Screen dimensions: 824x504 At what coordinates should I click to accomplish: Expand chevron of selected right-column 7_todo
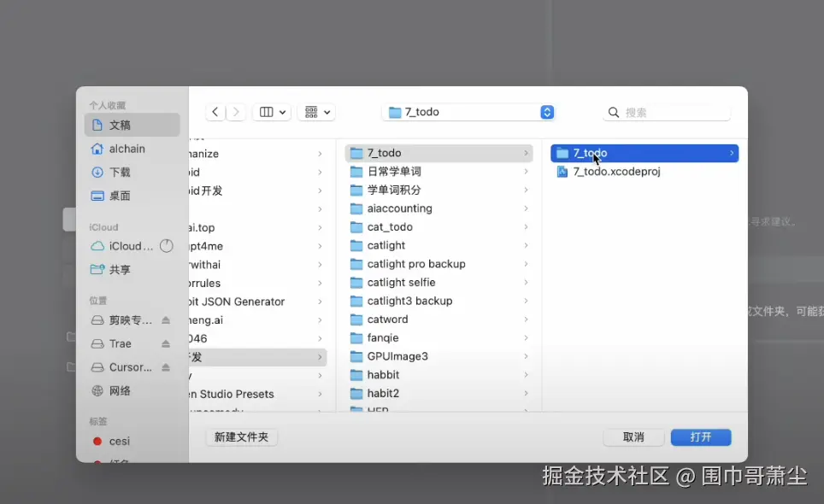[732, 153]
